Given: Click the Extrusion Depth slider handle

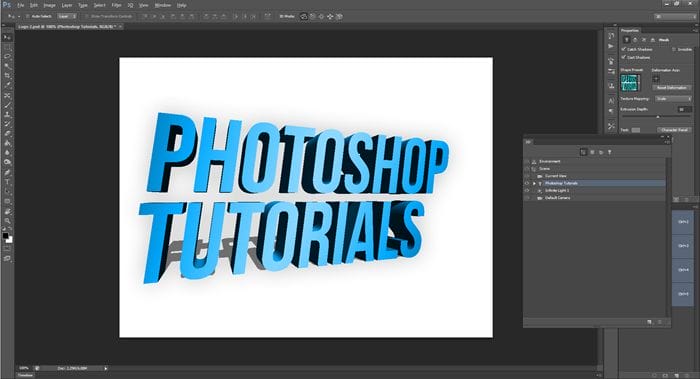Looking at the screenshot, I should tap(658, 117).
